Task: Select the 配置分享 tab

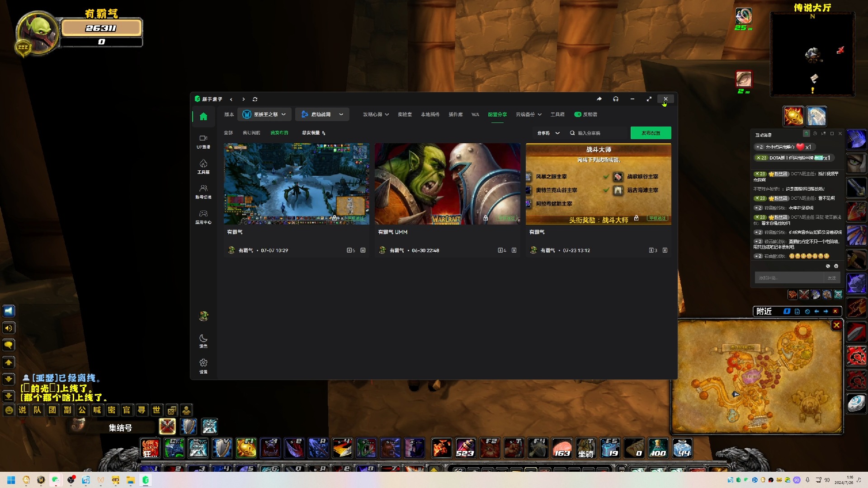Action: pyautogui.click(x=497, y=115)
